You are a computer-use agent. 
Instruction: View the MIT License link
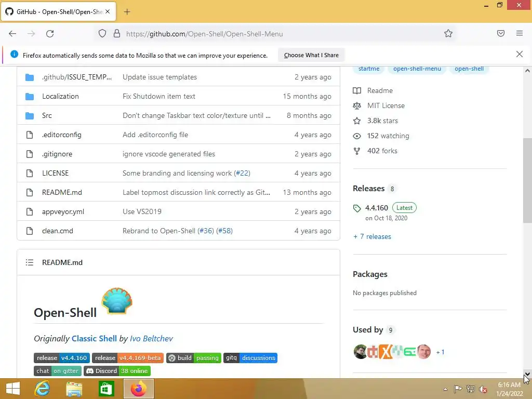coord(386,106)
